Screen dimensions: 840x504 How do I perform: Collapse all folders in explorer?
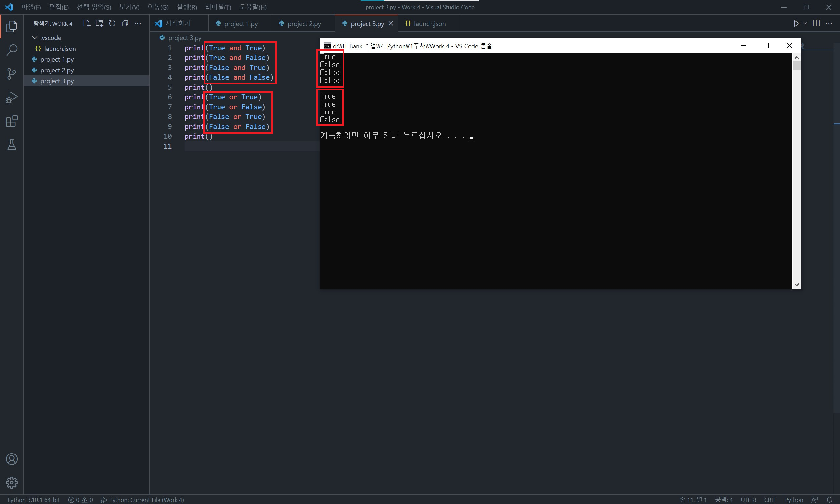(125, 23)
